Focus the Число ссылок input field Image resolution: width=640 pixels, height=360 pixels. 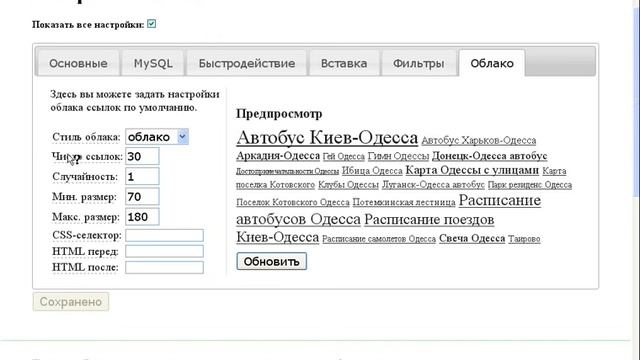(142, 156)
